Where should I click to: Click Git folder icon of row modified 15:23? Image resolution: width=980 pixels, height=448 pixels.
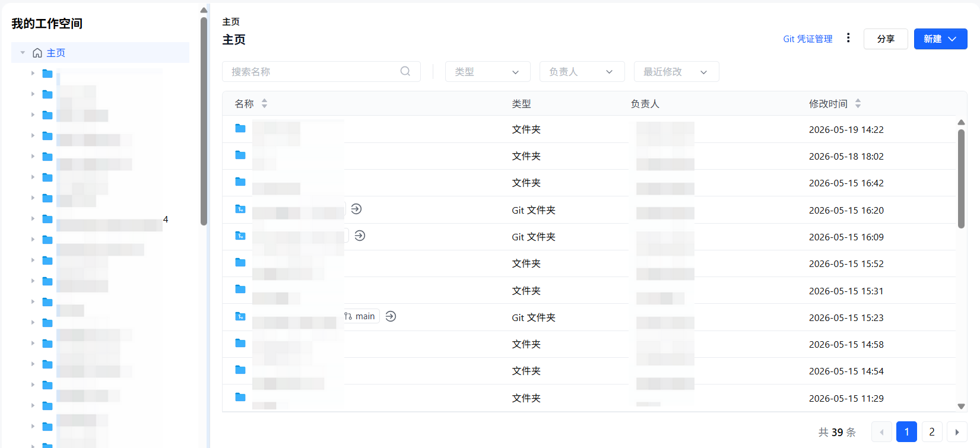pyautogui.click(x=240, y=316)
